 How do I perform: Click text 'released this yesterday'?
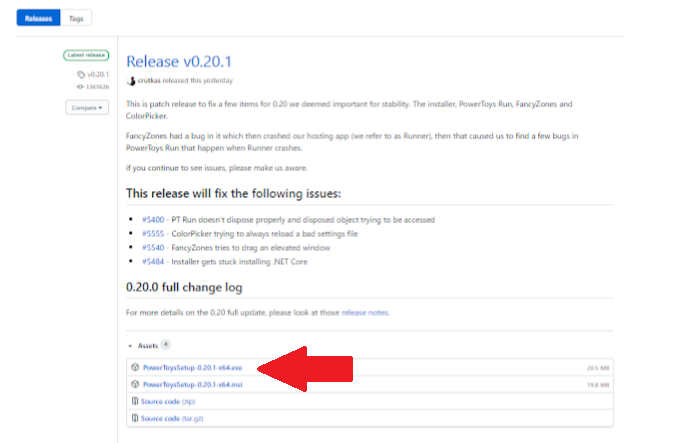(198, 81)
